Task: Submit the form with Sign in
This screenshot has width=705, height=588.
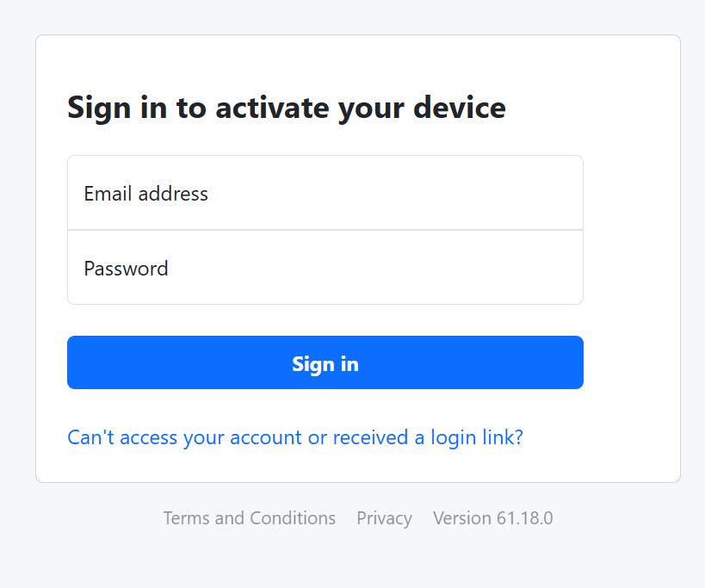Action: tap(325, 362)
